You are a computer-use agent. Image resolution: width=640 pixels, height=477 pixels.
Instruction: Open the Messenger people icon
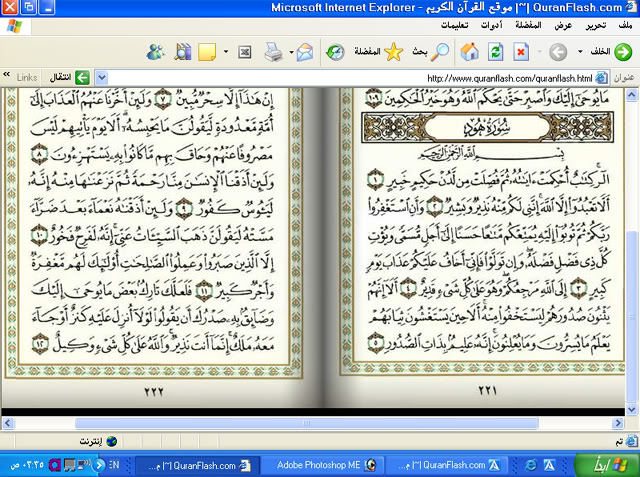point(155,52)
